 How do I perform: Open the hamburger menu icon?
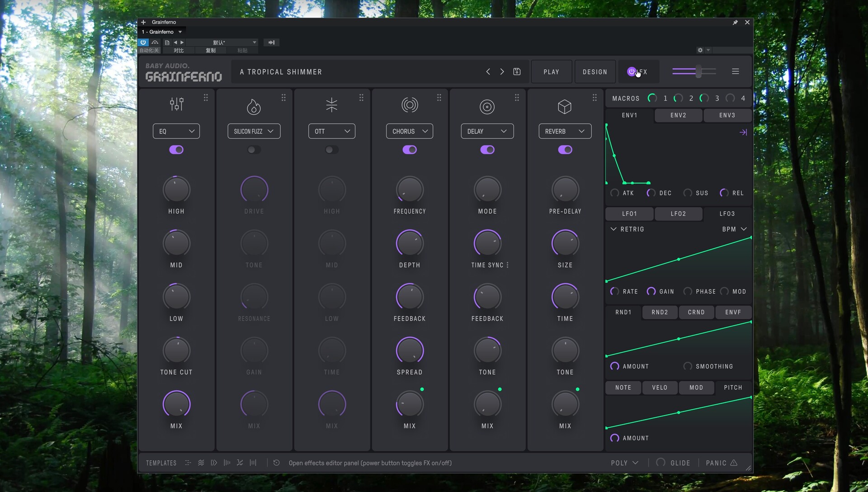736,71
